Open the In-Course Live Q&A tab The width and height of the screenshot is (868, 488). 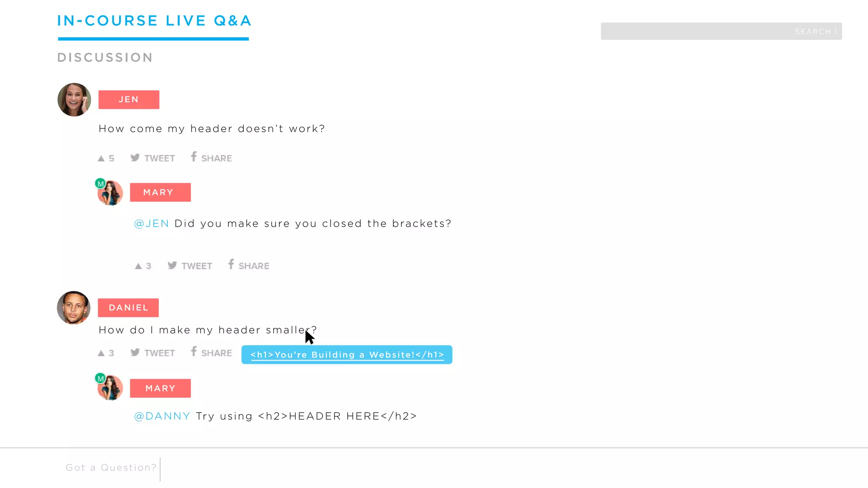[154, 21]
